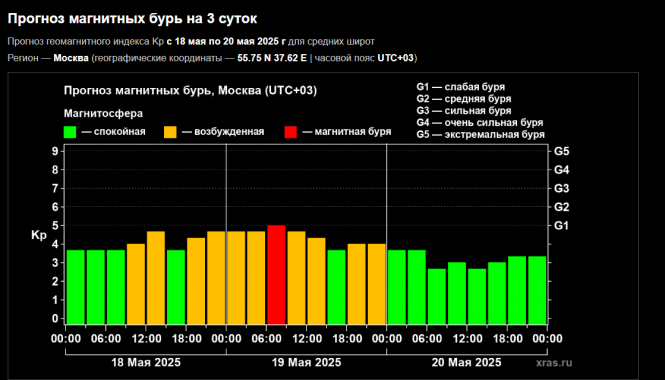Click the heading 'Прогноз магнитных бурь на 3 суток'

(x=132, y=19)
